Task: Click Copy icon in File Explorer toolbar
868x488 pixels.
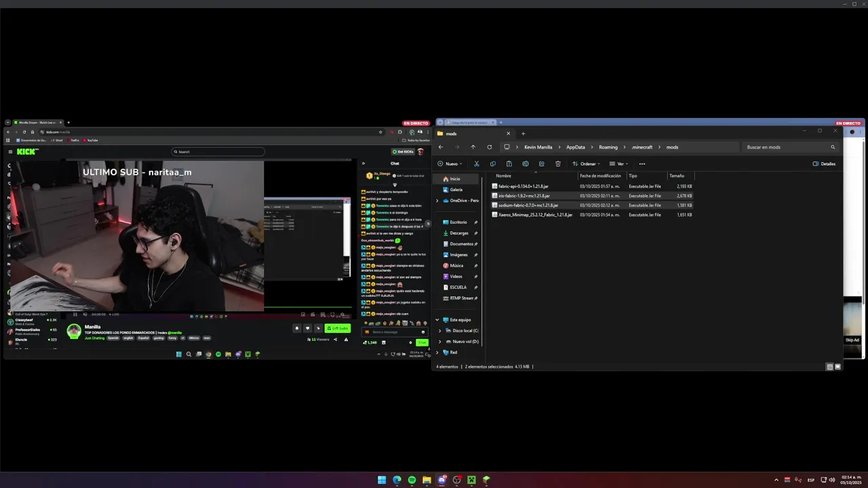Action: (493, 163)
